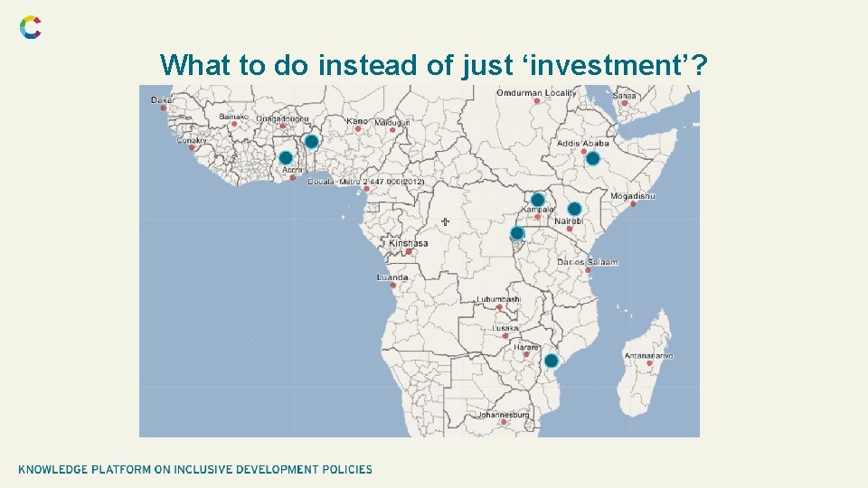
Task: Select the Conakry red city dot
Action: 192,147
